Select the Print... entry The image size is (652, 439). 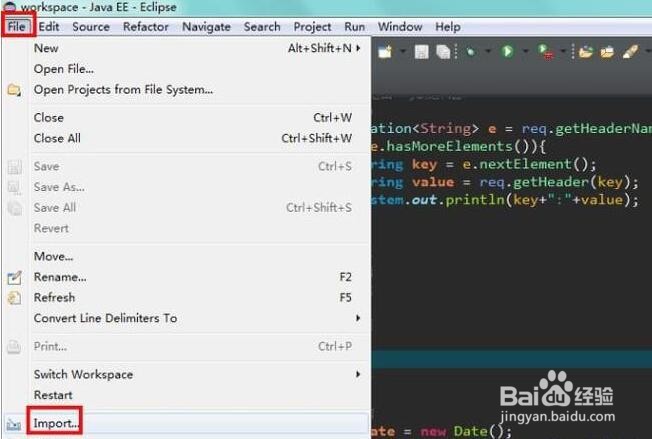pos(186,346)
